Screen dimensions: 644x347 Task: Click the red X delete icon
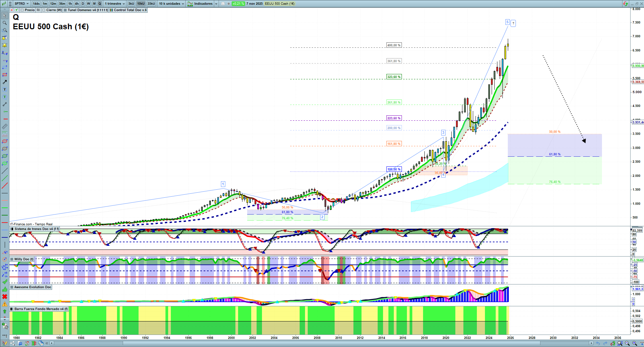click(x=5, y=297)
